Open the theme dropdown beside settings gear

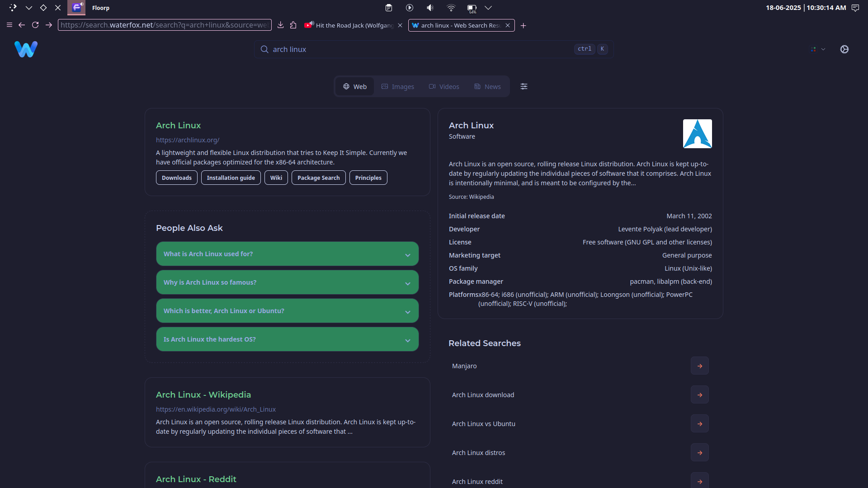click(x=818, y=49)
